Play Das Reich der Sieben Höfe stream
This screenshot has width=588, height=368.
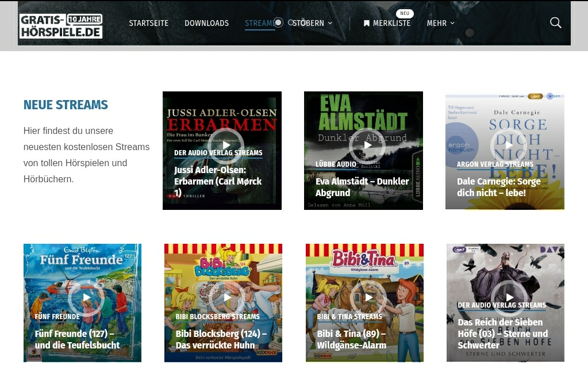click(509, 298)
